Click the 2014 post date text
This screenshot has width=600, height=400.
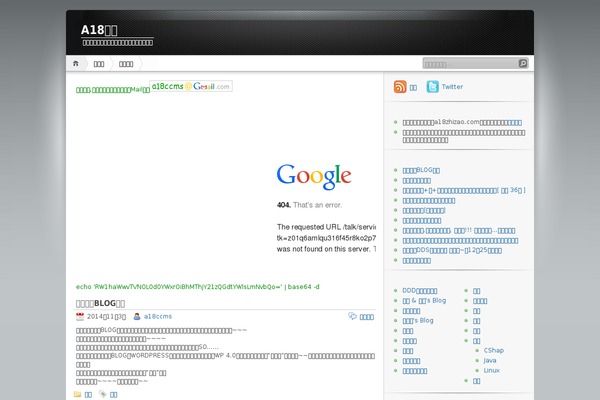(x=106, y=317)
